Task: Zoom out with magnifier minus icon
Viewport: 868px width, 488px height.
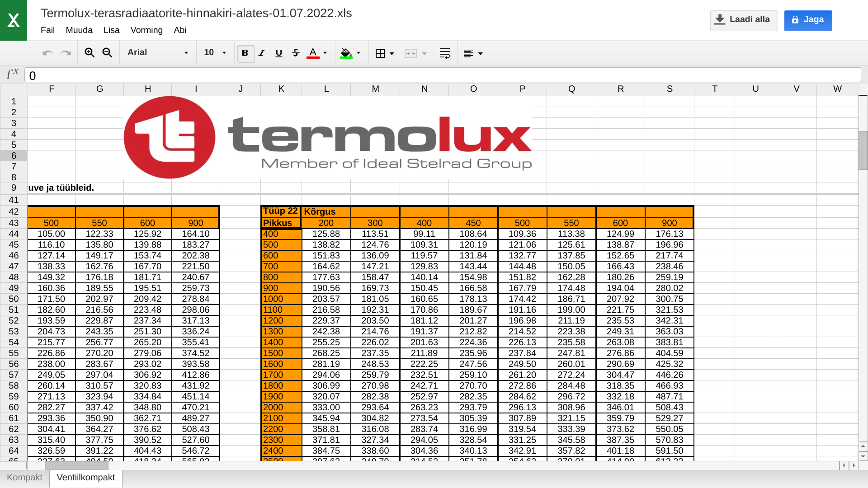Action: coord(107,53)
